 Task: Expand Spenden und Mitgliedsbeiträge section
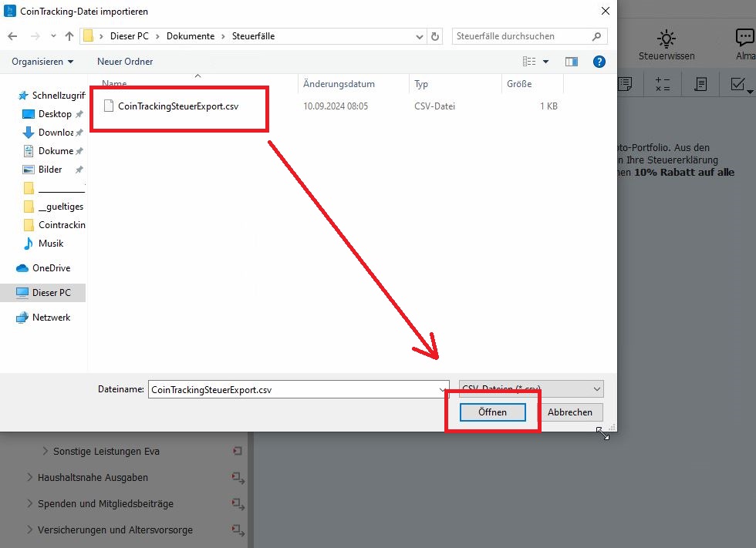30,504
